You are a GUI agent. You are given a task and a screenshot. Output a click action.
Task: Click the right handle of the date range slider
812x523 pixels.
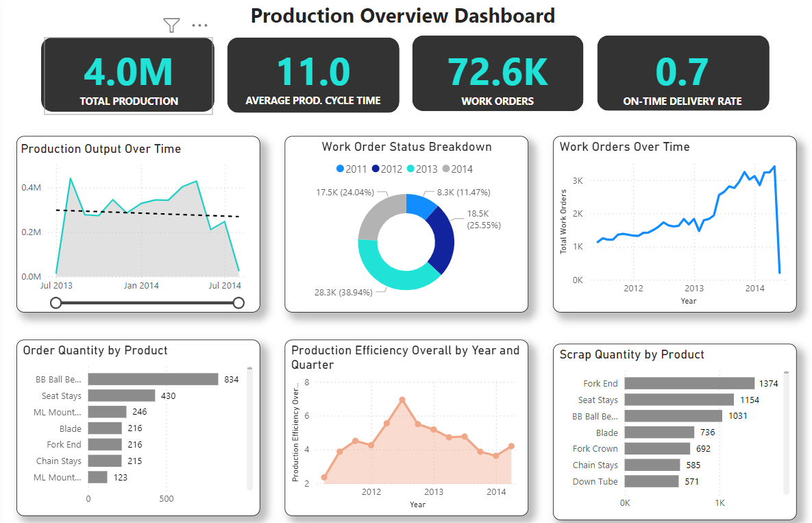tap(238, 302)
